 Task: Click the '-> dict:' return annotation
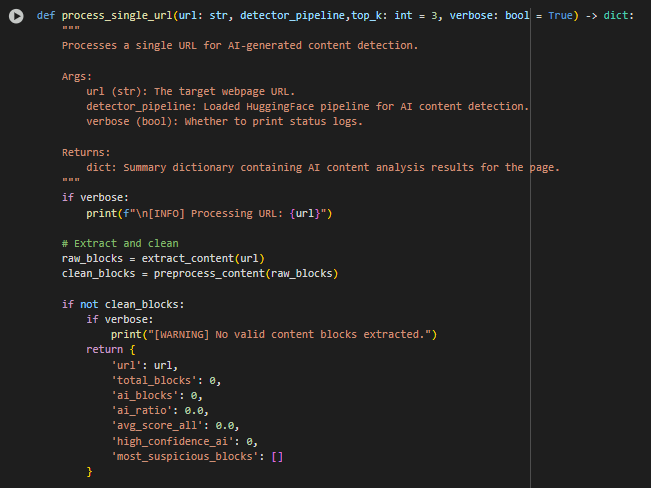(609, 16)
